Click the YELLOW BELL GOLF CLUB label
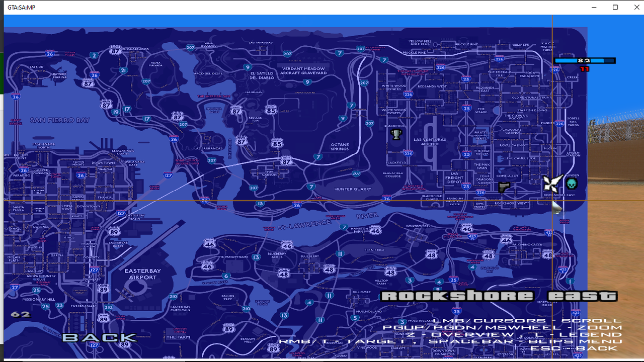Image resolution: width=644 pixels, height=362 pixels. (420, 43)
